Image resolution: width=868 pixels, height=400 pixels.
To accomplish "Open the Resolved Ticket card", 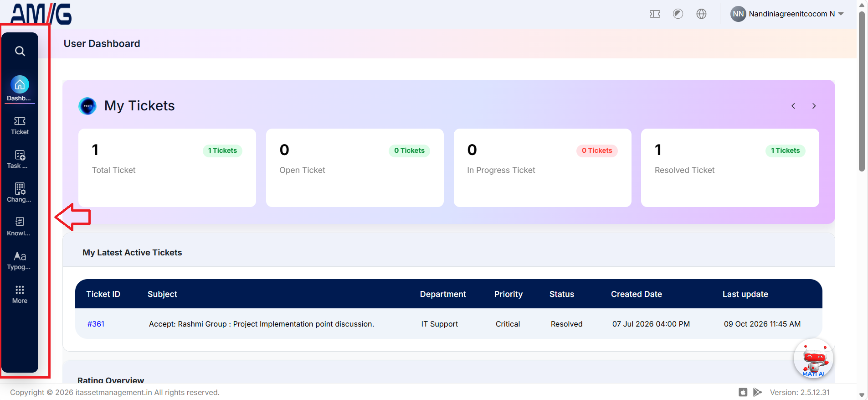I will click(730, 168).
